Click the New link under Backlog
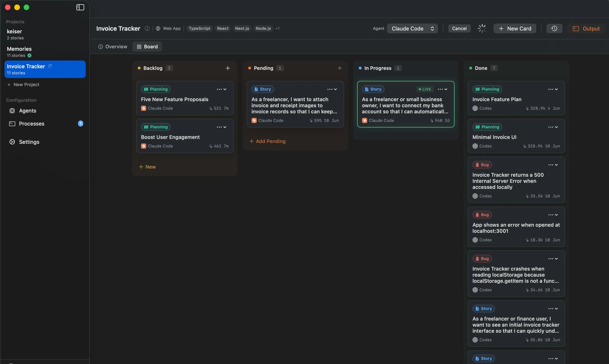Image resolution: width=609 pixels, height=364 pixels. pyautogui.click(x=147, y=167)
